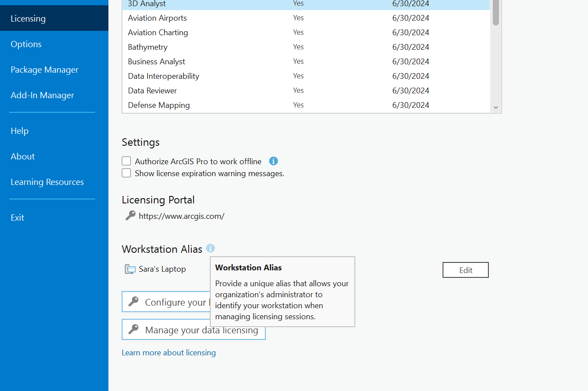Toggle Show license expiration warning messages checkbox

tap(127, 173)
